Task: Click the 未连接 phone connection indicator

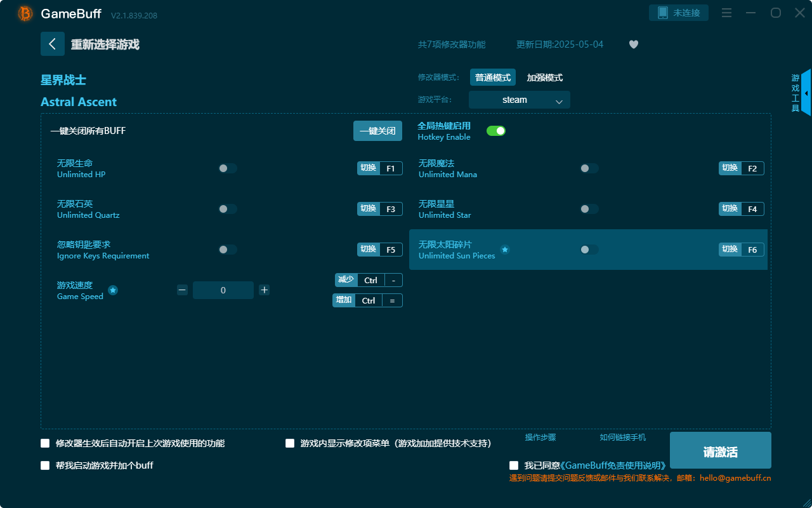Action: pos(679,12)
